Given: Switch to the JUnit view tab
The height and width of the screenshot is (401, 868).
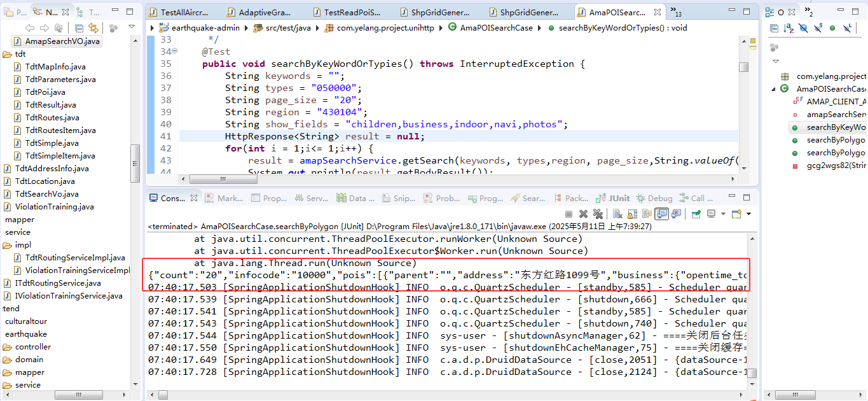Looking at the screenshot, I should click(x=614, y=198).
